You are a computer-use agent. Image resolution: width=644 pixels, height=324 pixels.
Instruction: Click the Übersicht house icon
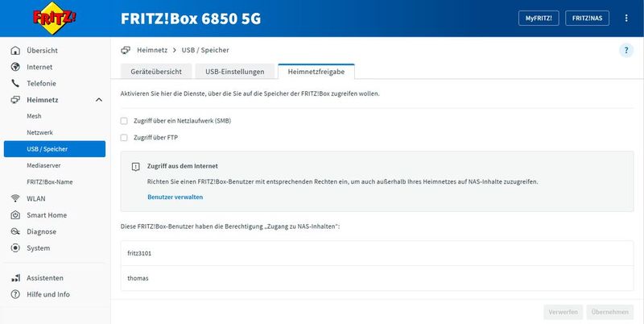[x=15, y=51]
